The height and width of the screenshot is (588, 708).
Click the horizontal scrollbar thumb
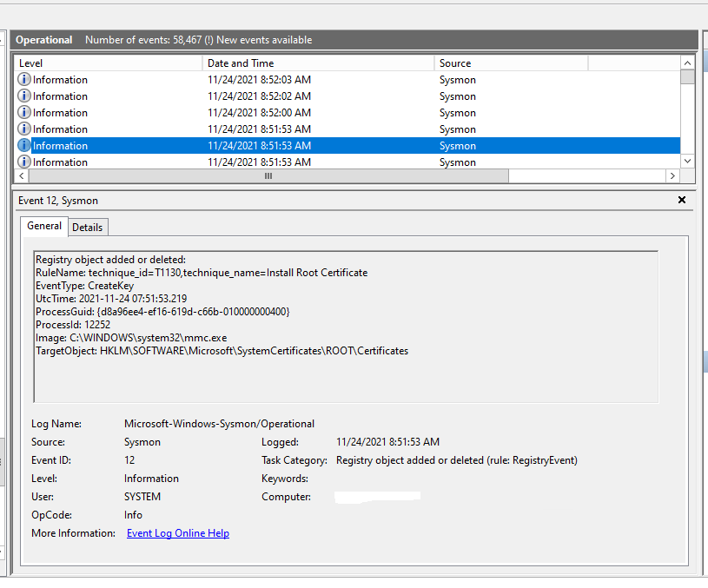(x=268, y=175)
